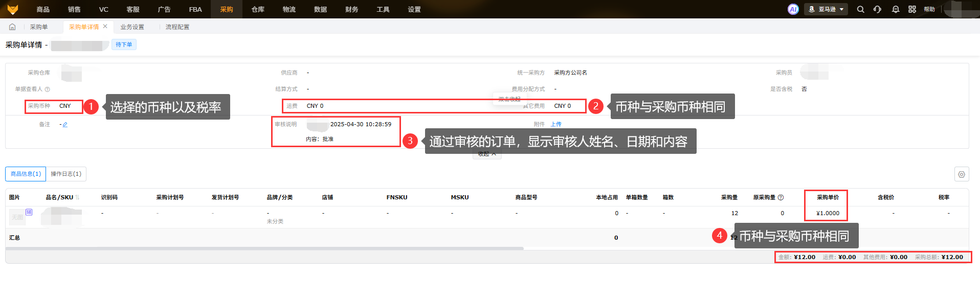Edit the 备注 with the pencil icon
Image resolution: width=980 pixels, height=300 pixels.
pyautogui.click(x=65, y=124)
